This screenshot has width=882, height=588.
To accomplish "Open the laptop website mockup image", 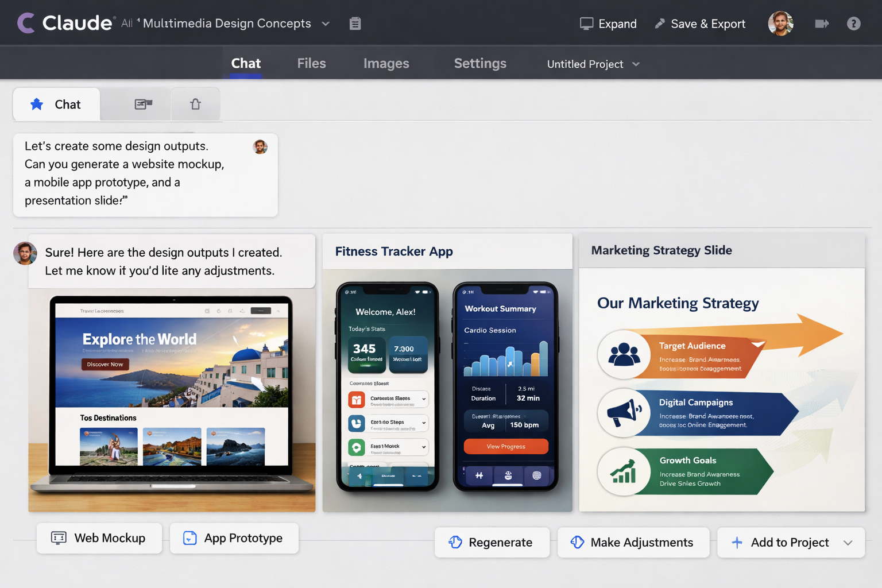I will point(172,400).
